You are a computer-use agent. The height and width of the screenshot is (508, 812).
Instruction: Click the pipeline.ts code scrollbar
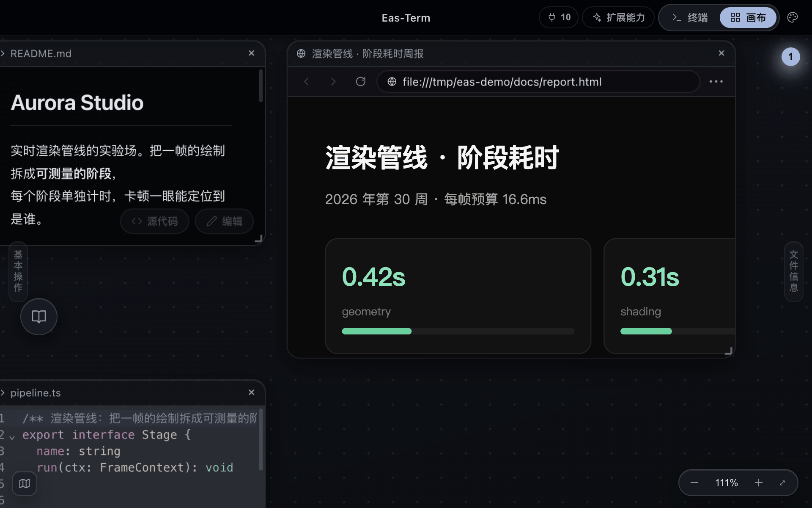tap(261, 439)
